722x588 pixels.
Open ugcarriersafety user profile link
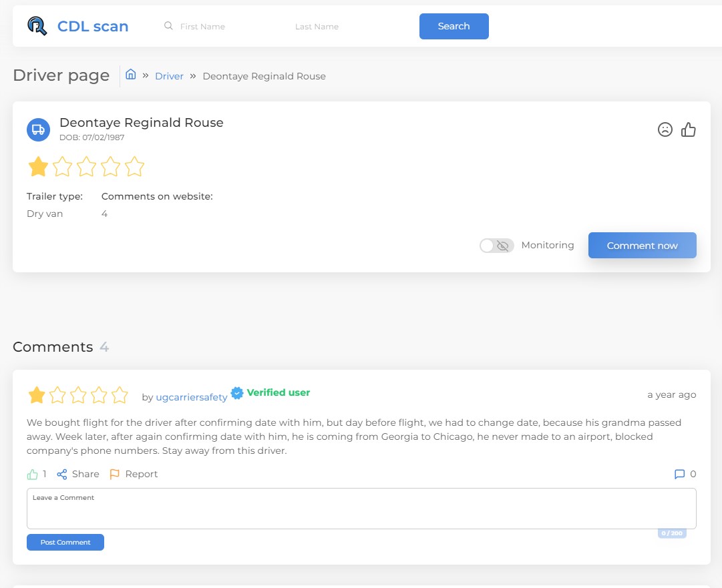pyautogui.click(x=192, y=397)
